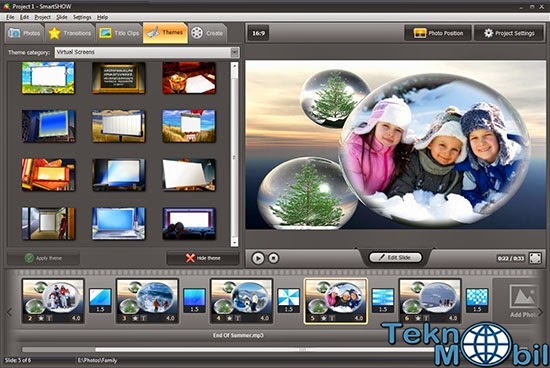Switch to the Transitions tab
The height and width of the screenshot is (368, 550).
click(70, 33)
